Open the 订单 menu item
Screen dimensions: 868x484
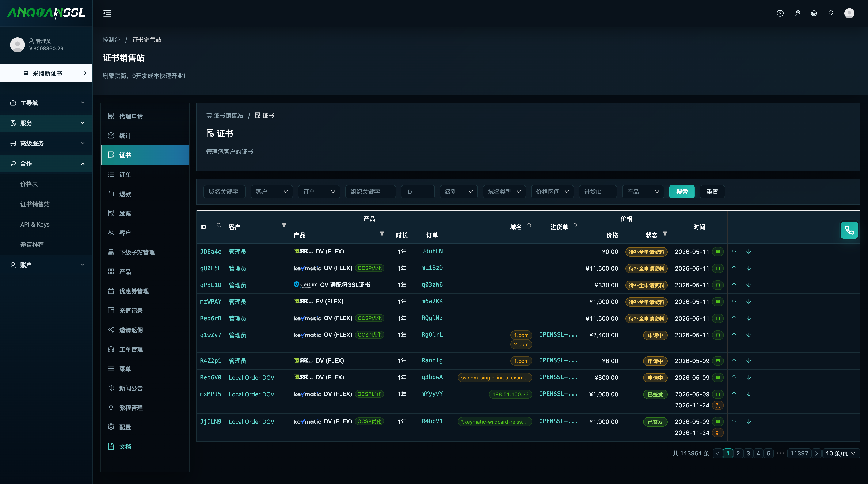145,175
